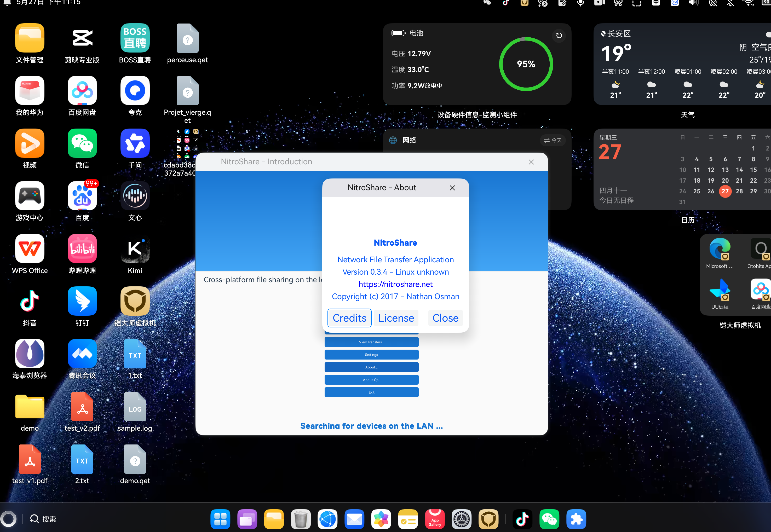Open BOSS直聘 desktop app
771x532 pixels.
135,38
